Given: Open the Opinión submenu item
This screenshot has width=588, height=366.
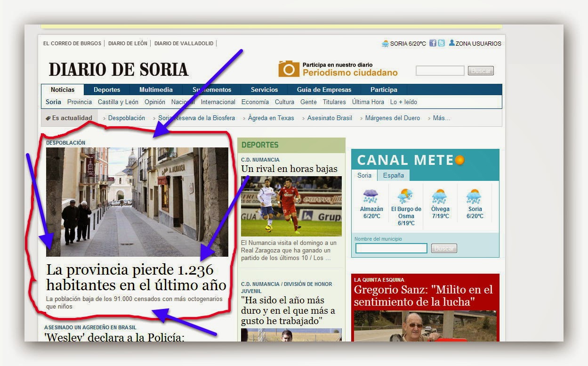Looking at the screenshot, I should tap(155, 102).
